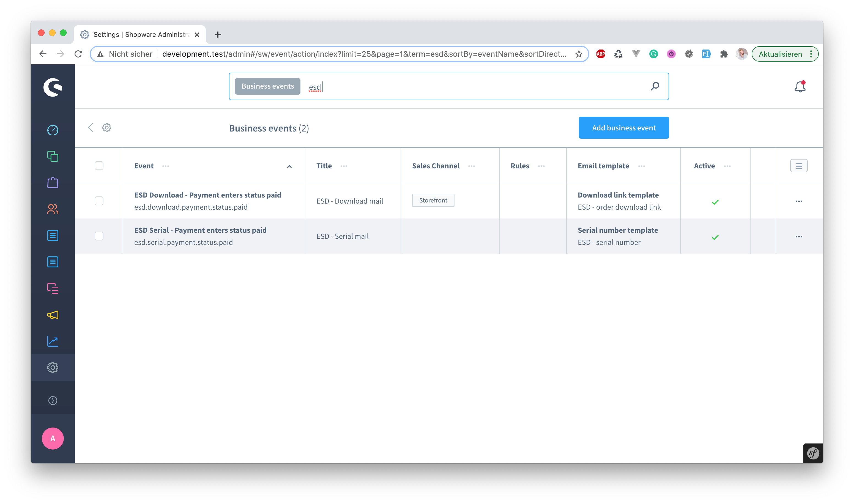The image size is (854, 504).
Task: Open the Customers sidebar icon
Action: pyautogui.click(x=53, y=209)
